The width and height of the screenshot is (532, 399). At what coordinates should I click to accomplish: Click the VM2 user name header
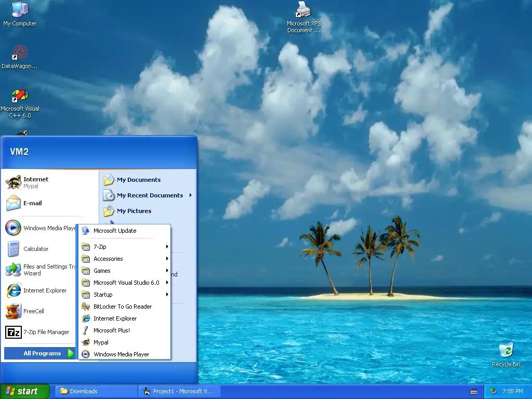pos(19,152)
